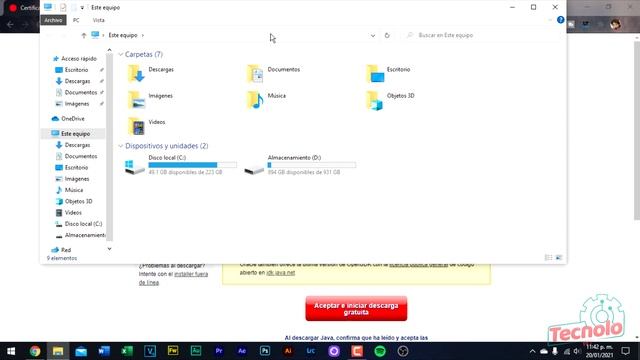This screenshot has height=360, width=640.
Task: Click the navigation pane scroll-up arrow
Action: tap(109, 50)
